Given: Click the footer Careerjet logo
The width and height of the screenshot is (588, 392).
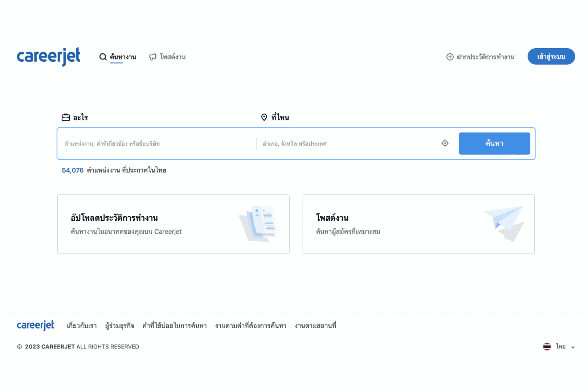Looking at the screenshot, I should 35,325.
